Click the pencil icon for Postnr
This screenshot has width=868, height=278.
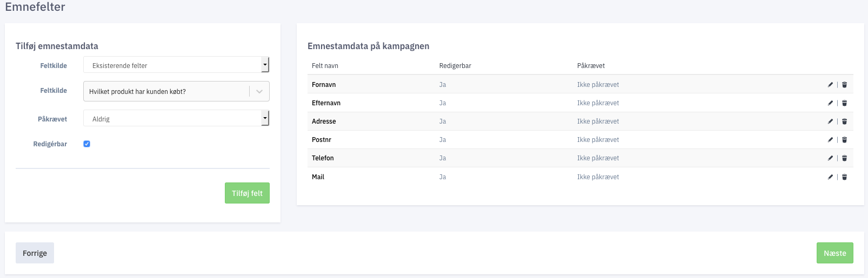830,140
